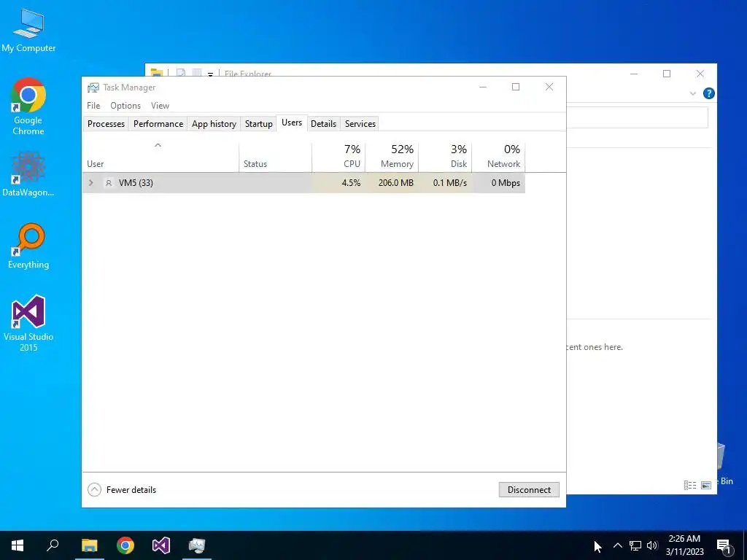The height and width of the screenshot is (560, 747).
Task: Open My Computer desktop icon
Action: [x=28, y=29]
